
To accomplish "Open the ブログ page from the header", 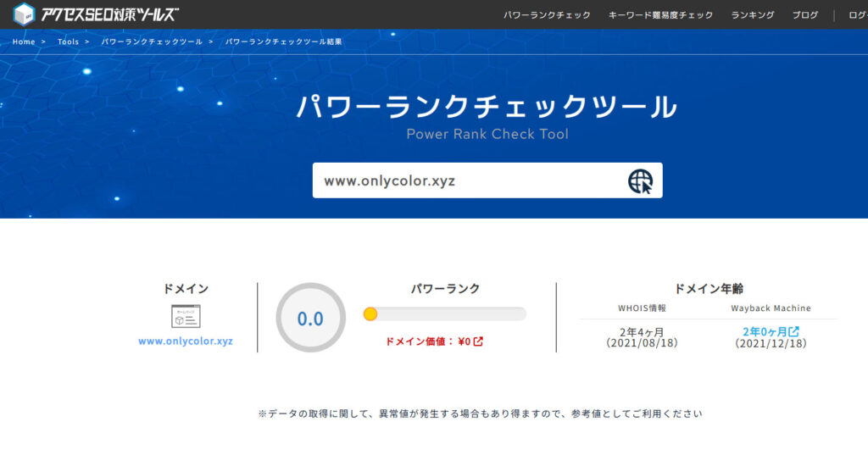I will tap(805, 15).
